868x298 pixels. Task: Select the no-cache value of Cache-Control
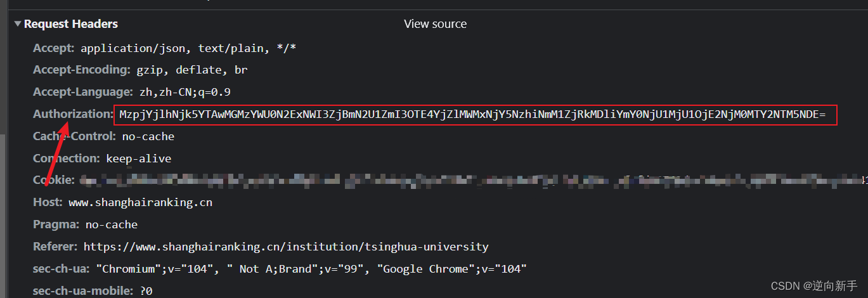(148, 137)
